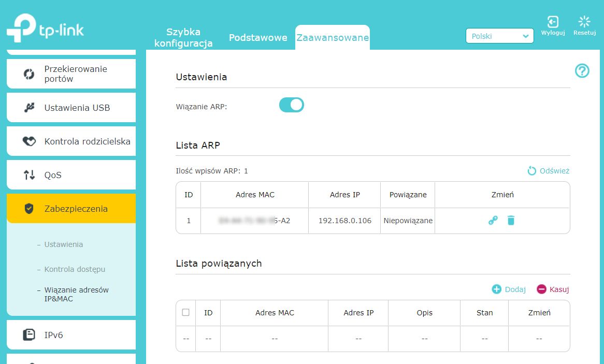Open Przekierowanie portów menu item
This screenshot has width=604, height=364.
tap(71, 74)
